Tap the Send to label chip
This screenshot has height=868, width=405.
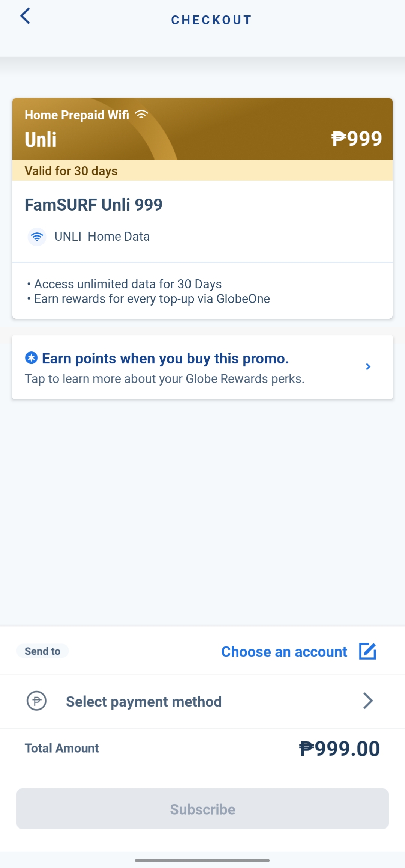click(x=42, y=651)
